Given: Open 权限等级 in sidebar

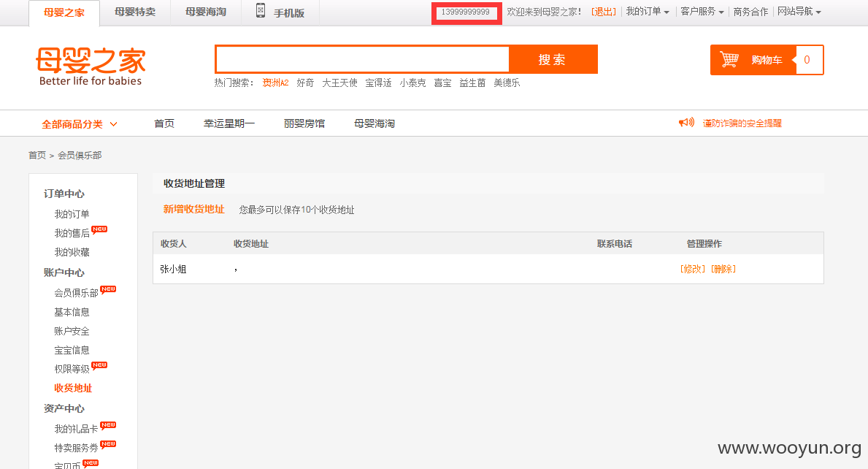Looking at the screenshot, I should [72, 369].
